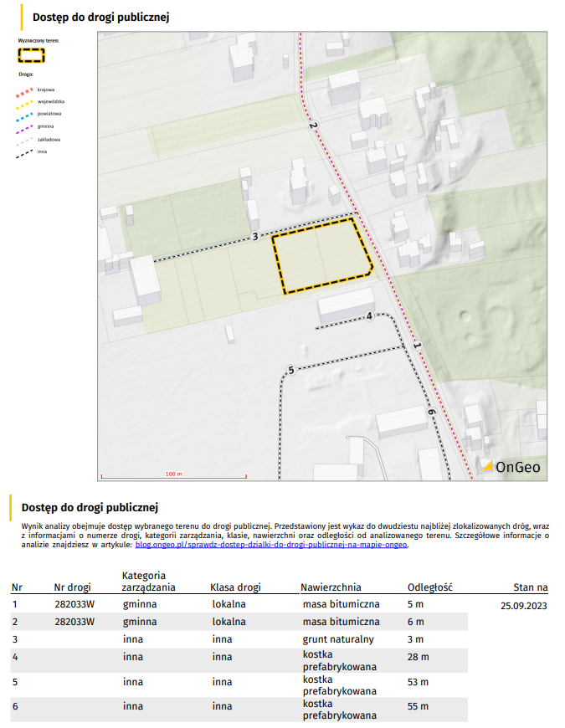The height and width of the screenshot is (728, 565).
Task: Click the OnGeo logo on the map
Action: pyautogui.click(x=510, y=468)
